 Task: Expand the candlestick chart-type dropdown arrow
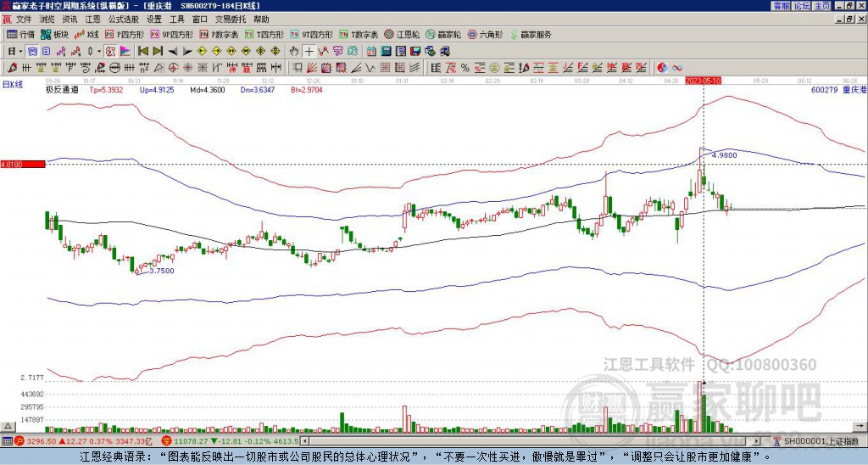(99, 52)
